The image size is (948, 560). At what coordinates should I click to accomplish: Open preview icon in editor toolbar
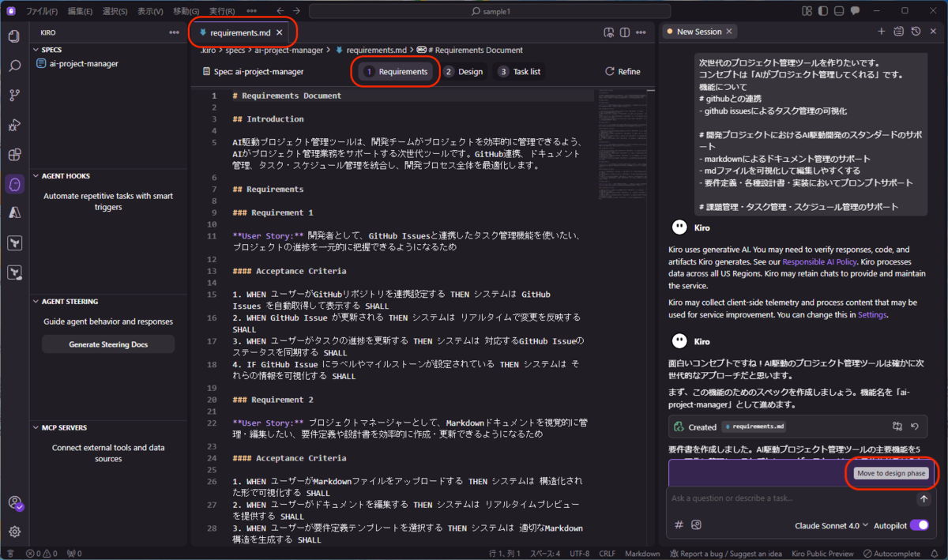608,32
